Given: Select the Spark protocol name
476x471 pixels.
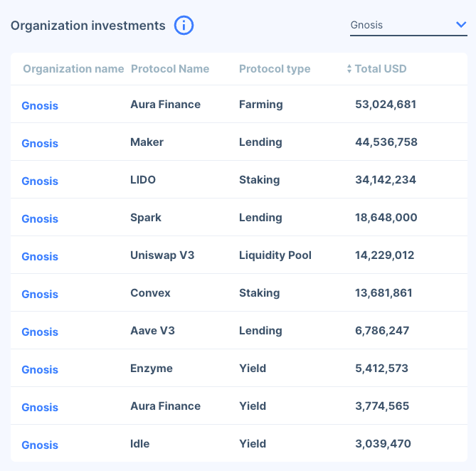Looking at the screenshot, I should pyautogui.click(x=146, y=218).
